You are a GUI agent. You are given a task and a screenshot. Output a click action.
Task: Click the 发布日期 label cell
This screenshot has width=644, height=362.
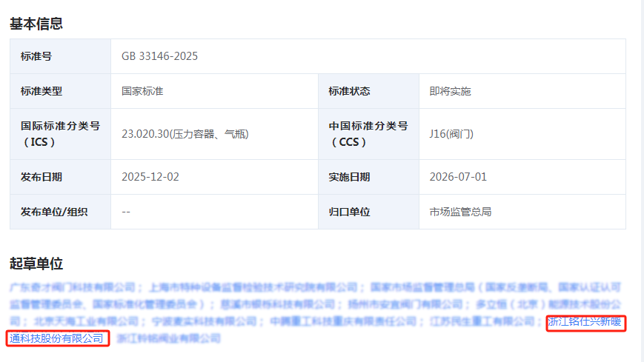click(60, 177)
